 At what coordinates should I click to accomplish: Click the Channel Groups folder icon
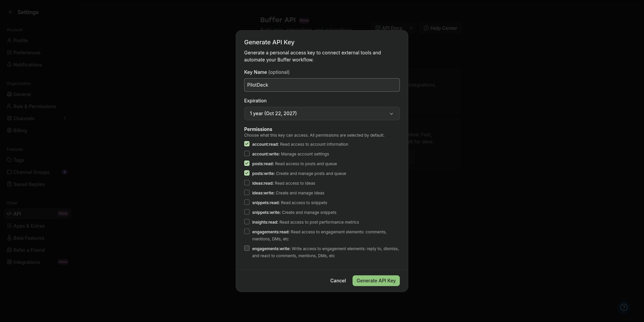[x=9, y=172]
